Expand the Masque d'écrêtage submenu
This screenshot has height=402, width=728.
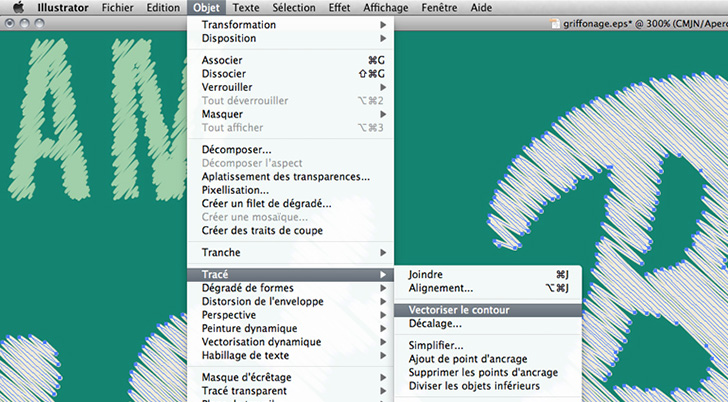click(x=291, y=377)
